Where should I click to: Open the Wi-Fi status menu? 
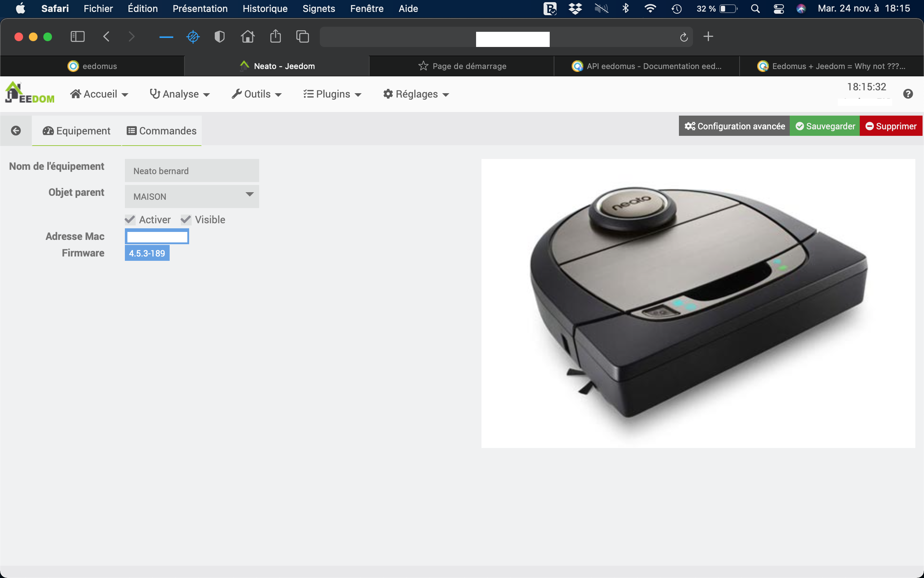650,8
